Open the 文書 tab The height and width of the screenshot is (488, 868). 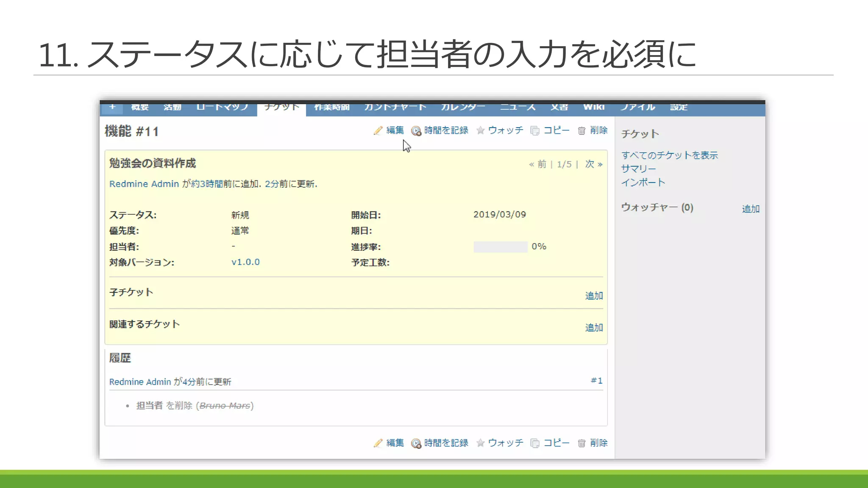point(559,108)
